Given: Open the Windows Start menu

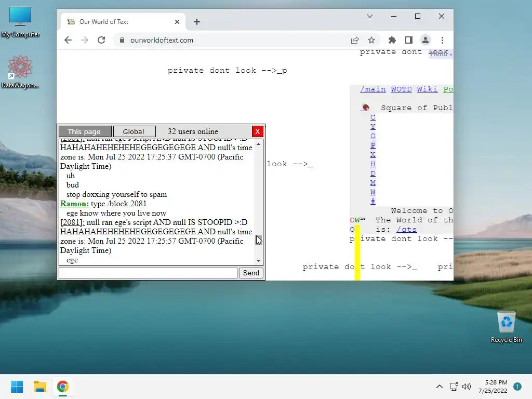Looking at the screenshot, I should click(x=17, y=387).
